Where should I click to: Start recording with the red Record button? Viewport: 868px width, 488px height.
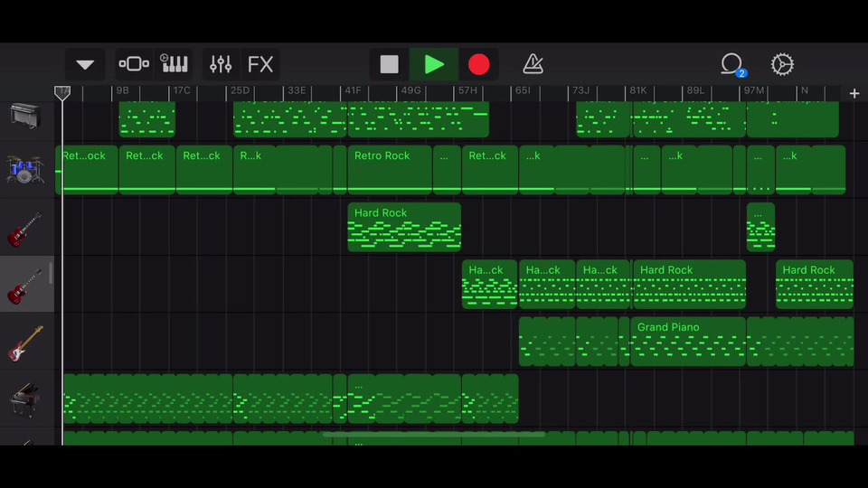479,64
